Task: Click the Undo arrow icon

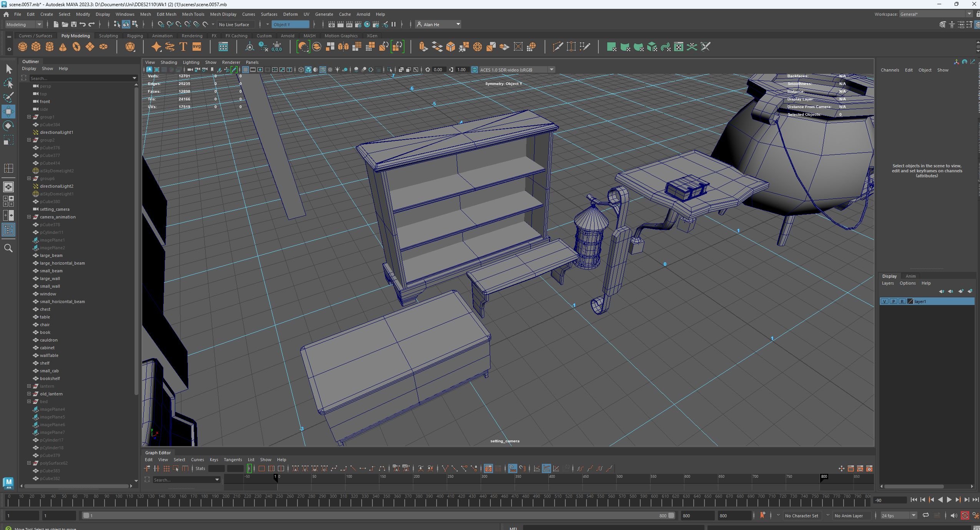Action: pyautogui.click(x=82, y=24)
